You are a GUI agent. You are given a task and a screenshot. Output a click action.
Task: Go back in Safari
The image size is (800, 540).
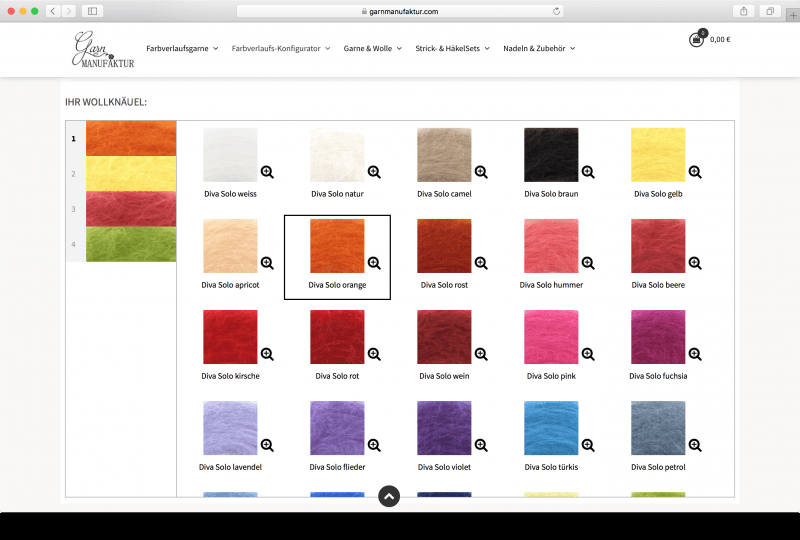[53, 11]
